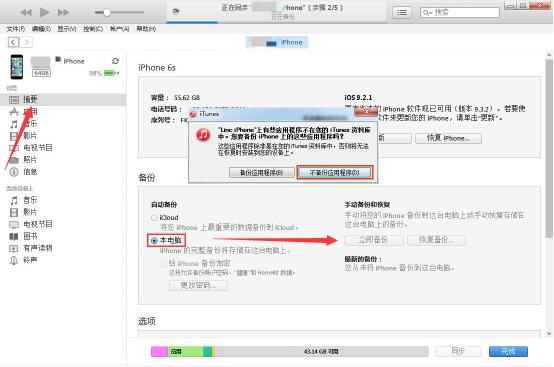Click the 恢复 iPhone... button
Screen dimensions: 554x367
[448, 138]
